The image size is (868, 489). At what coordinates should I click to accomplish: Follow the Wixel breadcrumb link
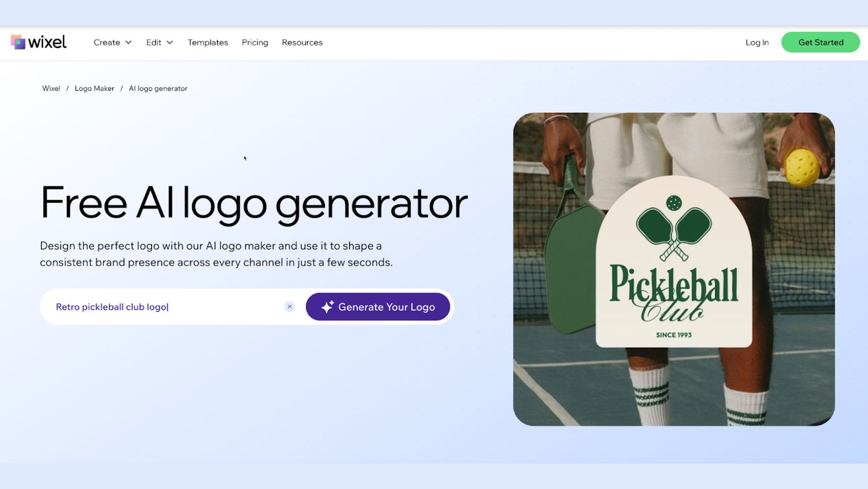pos(51,88)
